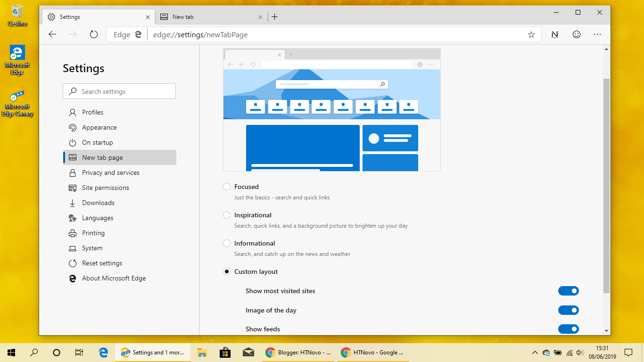Viewport: 644px width, 362px height.
Task: Click the settings page vertical scrollbar
Action: point(607,186)
